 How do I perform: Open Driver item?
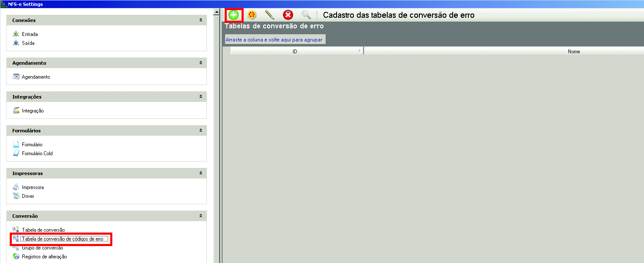tap(28, 196)
